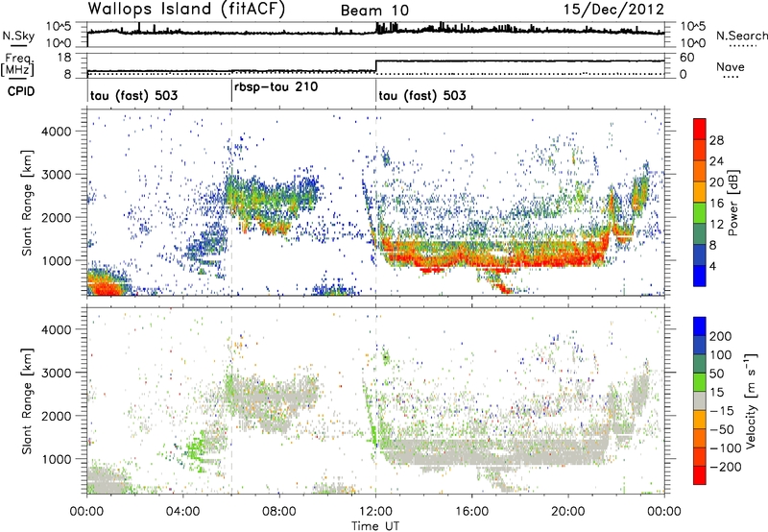The width and height of the screenshot is (768, 532).
Task: Click the 28 value on Power colorbar
Action: (716, 140)
